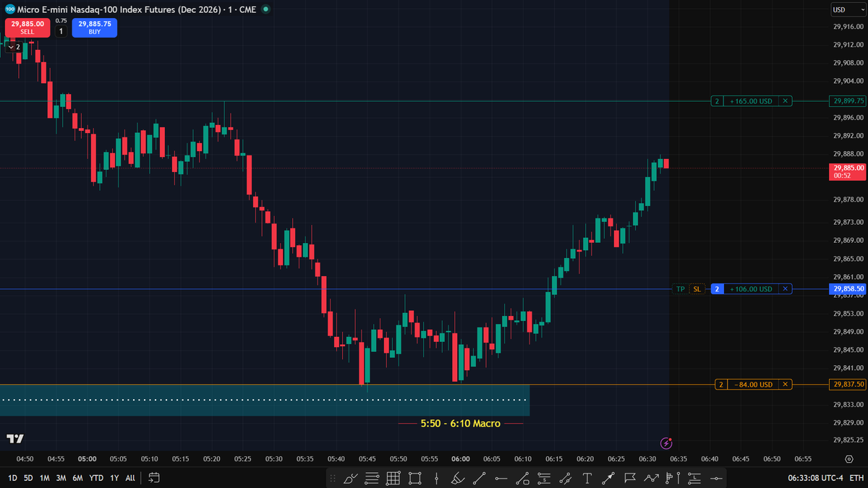Click the 29,899.75 price axis label

848,101
